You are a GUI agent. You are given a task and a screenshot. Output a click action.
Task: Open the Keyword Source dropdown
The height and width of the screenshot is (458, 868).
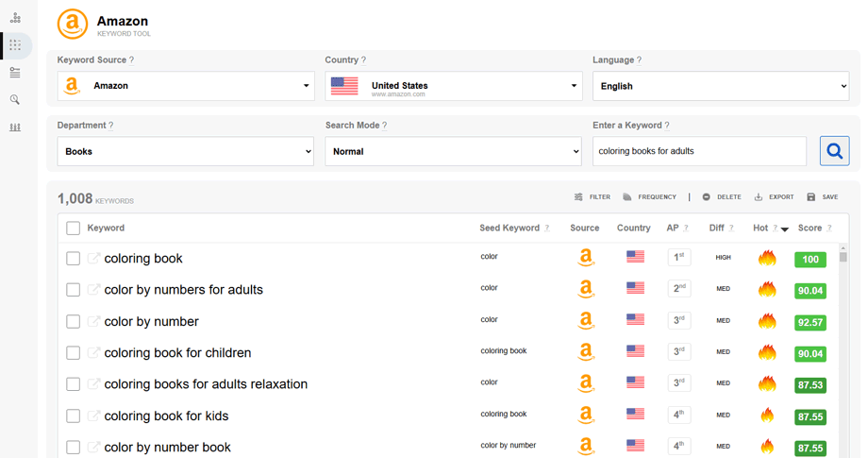point(186,86)
